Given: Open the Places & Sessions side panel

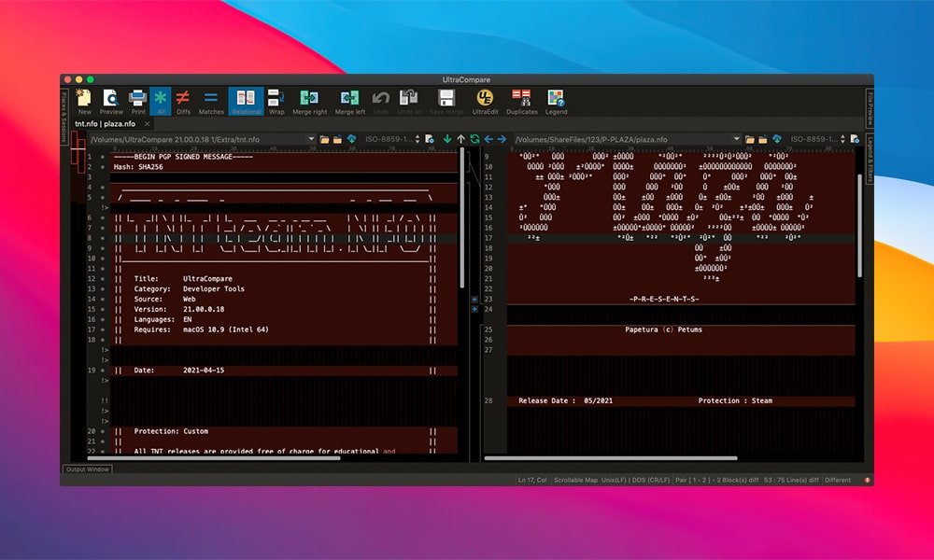Looking at the screenshot, I should pos(64,110).
